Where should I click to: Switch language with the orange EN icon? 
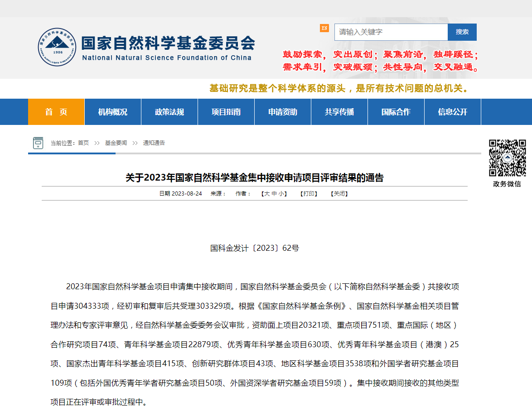pos(324,28)
